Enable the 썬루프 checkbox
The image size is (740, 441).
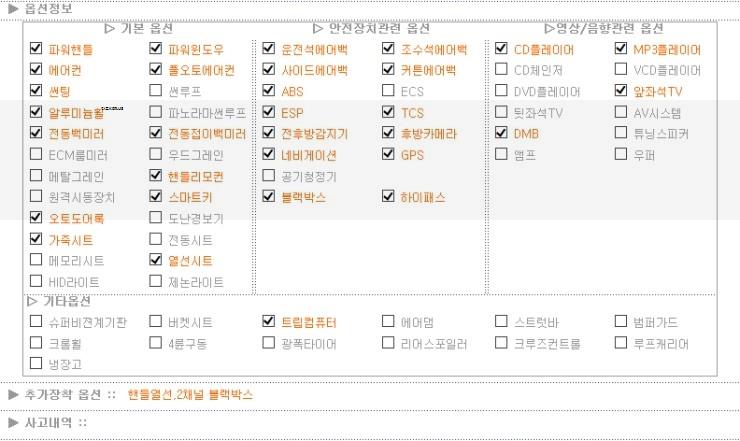tap(156, 91)
